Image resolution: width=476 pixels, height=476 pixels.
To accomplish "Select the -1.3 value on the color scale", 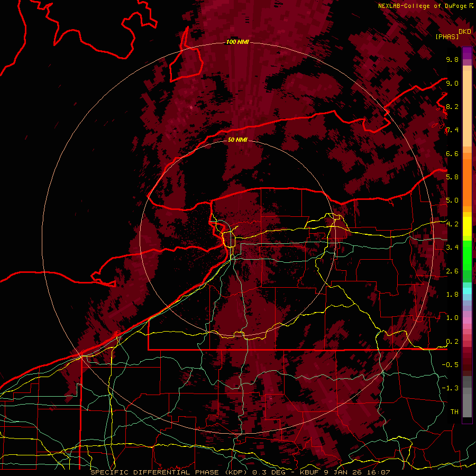I will (450, 388).
